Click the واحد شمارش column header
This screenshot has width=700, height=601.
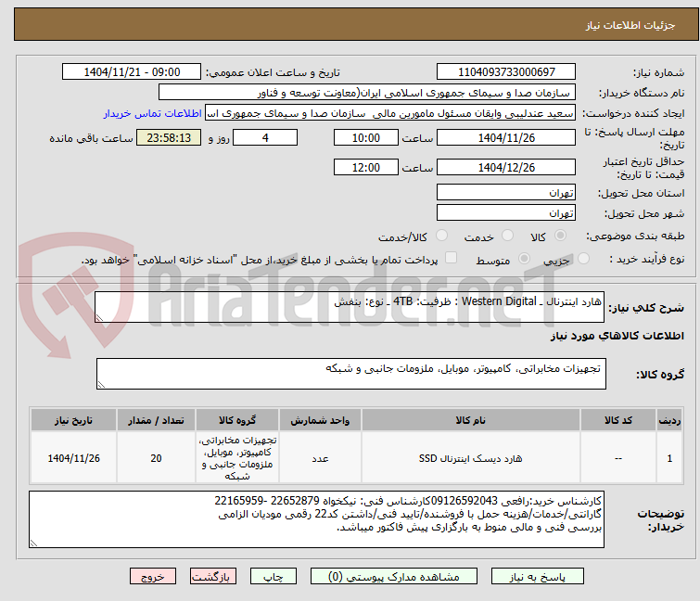pos(320,420)
